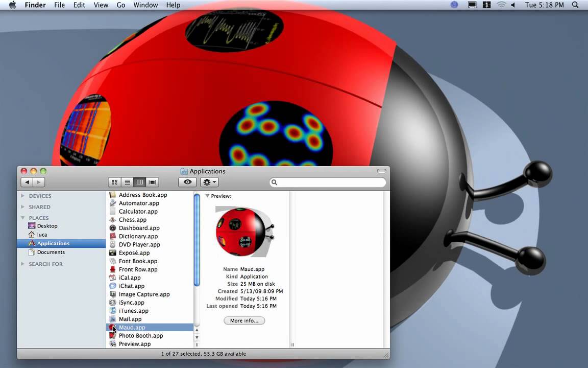This screenshot has height=368, width=588.
Task: Open the Window menu
Action: (x=145, y=5)
